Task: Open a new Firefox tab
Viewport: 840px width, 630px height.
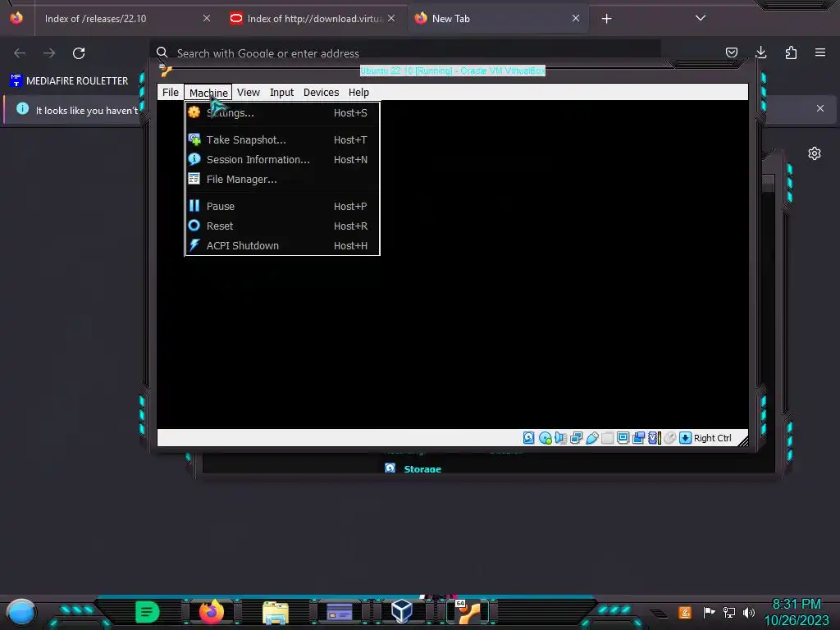Action: (x=606, y=19)
